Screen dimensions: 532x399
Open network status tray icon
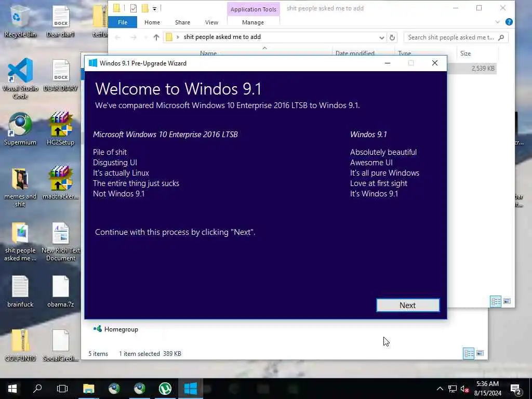pyautogui.click(x=453, y=389)
